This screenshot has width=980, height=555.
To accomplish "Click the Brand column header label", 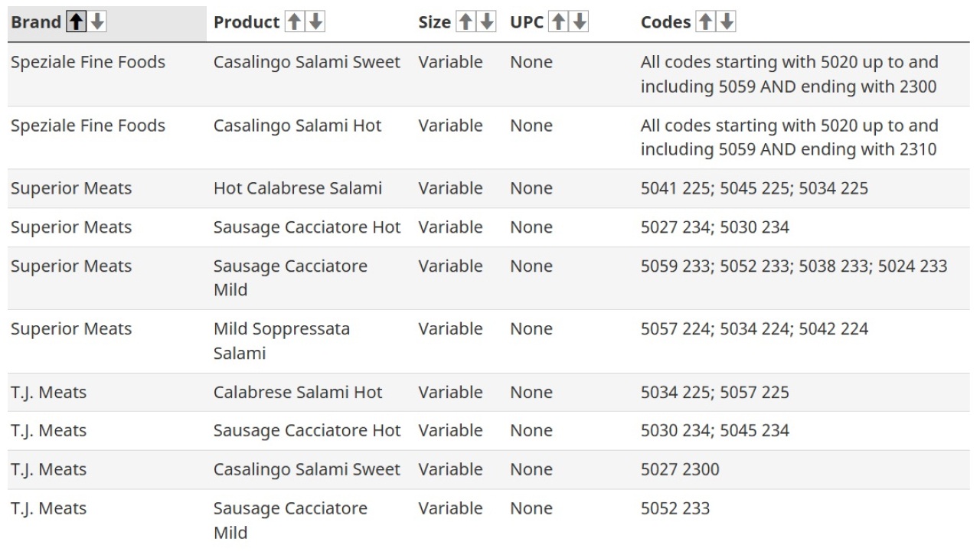I will [x=36, y=22].
